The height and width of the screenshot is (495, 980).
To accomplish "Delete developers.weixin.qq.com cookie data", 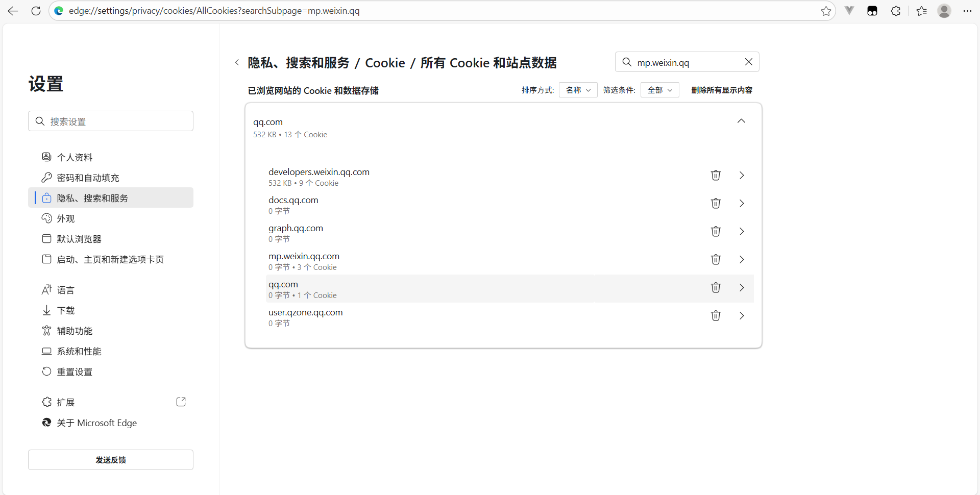I will click(716, 176).
